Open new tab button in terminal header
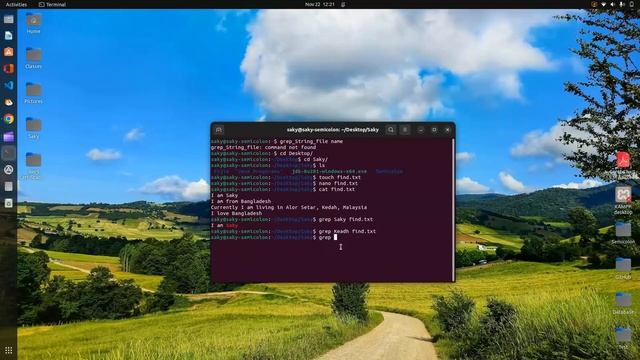640x360 pixels. [219, 130]
